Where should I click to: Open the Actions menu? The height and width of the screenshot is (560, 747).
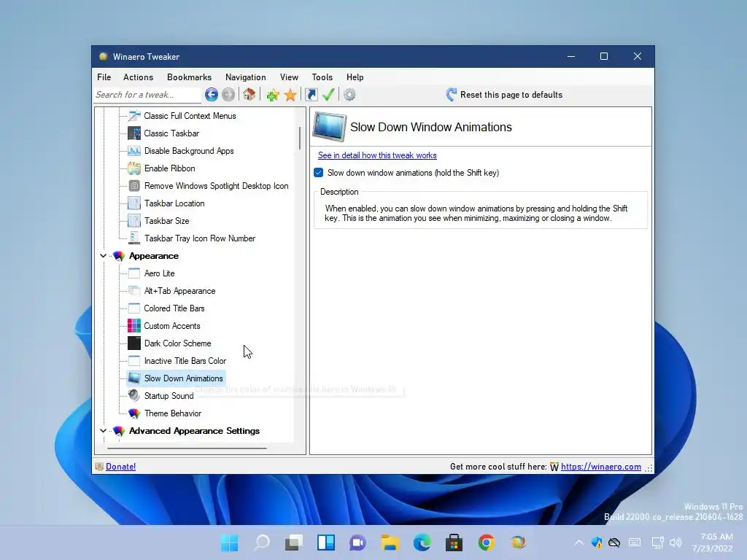(138, 77)
